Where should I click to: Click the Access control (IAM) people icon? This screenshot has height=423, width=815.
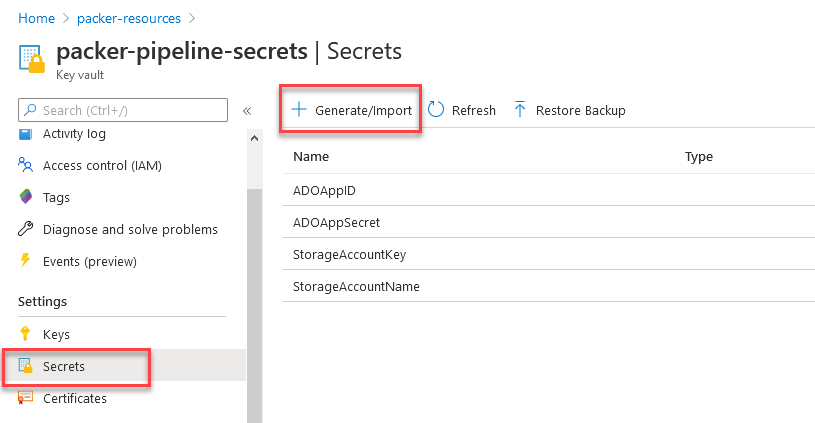pos(26,166)
